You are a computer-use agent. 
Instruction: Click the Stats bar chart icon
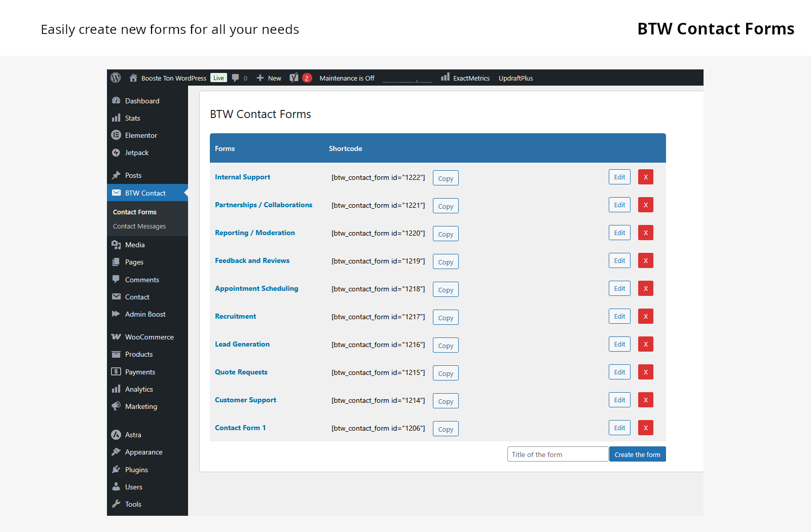pyautogui.click(x=116, y=118)
